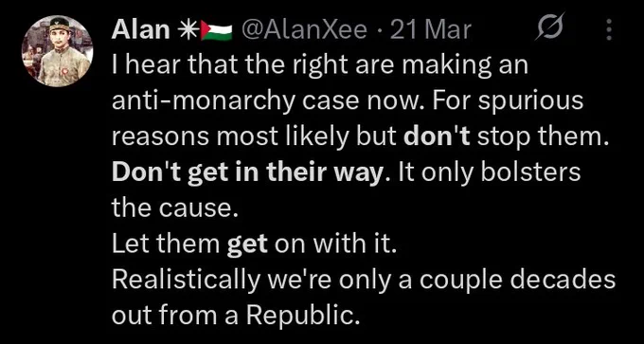Click the bold phrase Don't get in their way

[246, 173]
